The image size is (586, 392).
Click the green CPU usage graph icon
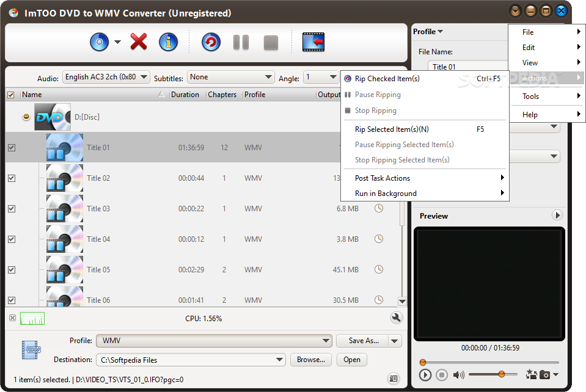click(x=32, y=319)
